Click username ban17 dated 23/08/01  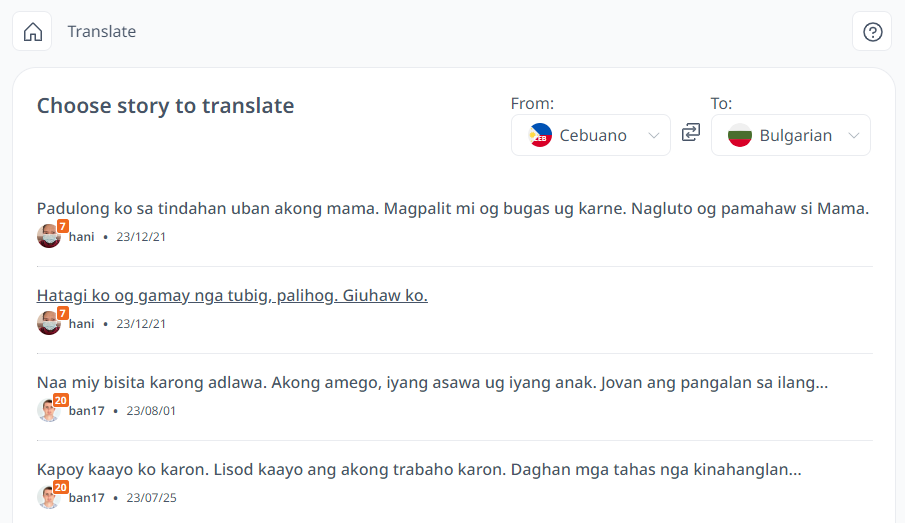87,411
